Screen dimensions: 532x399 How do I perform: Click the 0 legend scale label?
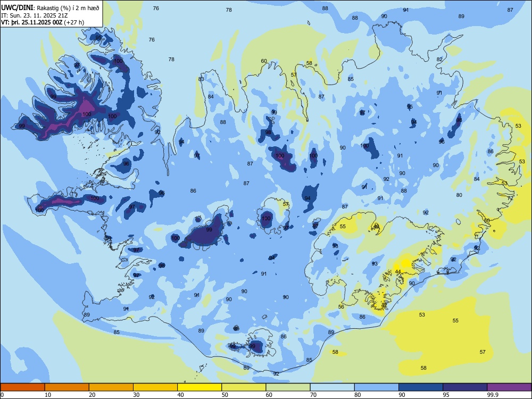click(x=2, y=395)
